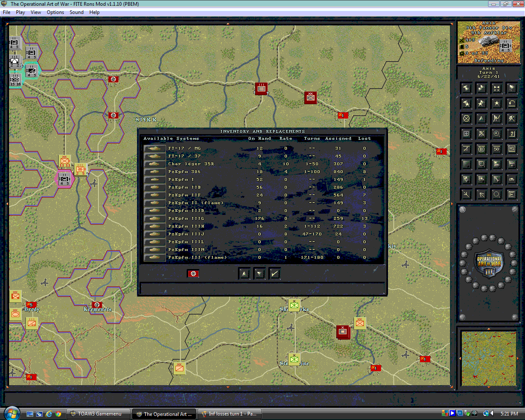The width and height of the screenshot is (525, 420).
Task: Select the tank equipment icon
Action: (x=511, y=179)
